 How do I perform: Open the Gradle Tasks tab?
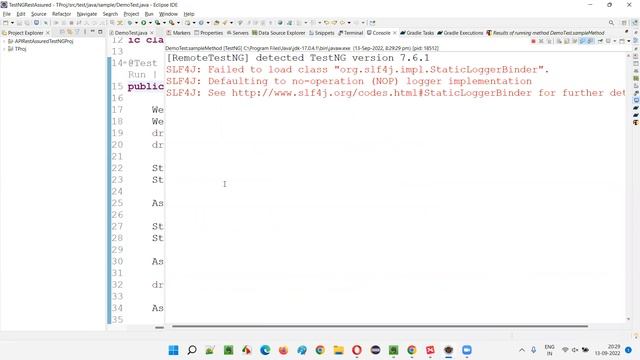click(417, 33)
